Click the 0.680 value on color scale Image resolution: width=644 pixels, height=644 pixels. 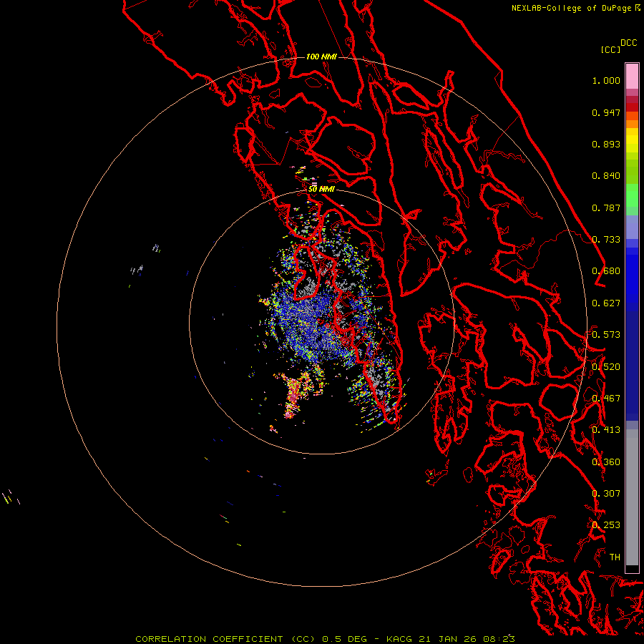coord(606,271)
